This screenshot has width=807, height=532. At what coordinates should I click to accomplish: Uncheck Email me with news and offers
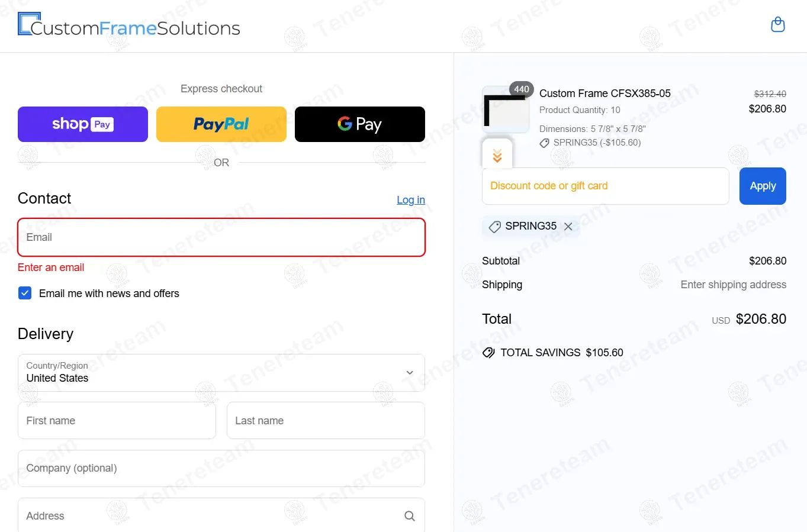25,293
